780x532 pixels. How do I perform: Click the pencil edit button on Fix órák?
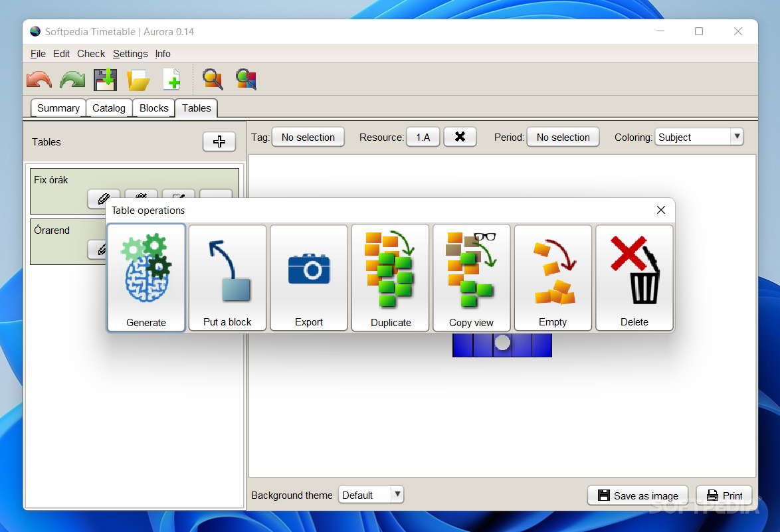click(x=104, y=199)
